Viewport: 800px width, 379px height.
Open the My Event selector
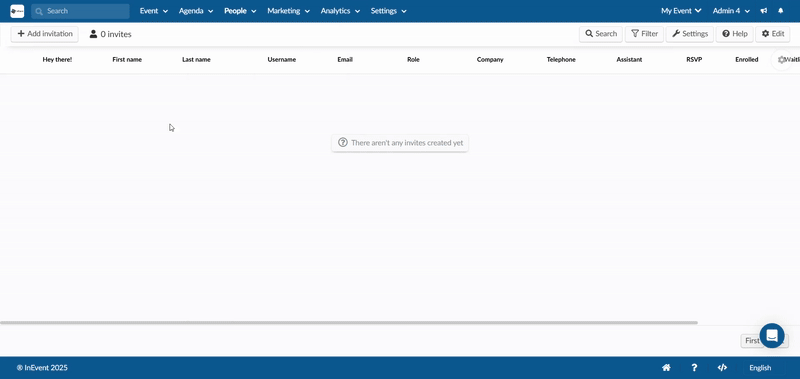(x=681, y=11)
